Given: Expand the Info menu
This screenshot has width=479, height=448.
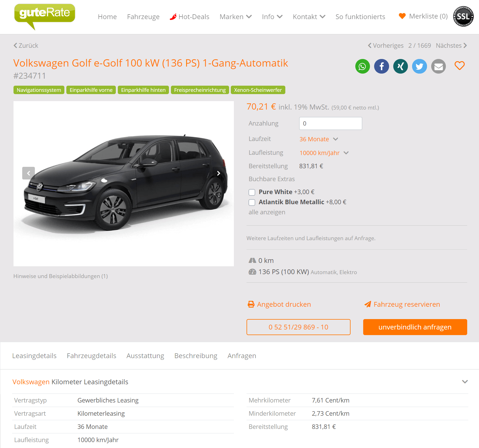Looking at the screenshot, I should pos(272,17).
